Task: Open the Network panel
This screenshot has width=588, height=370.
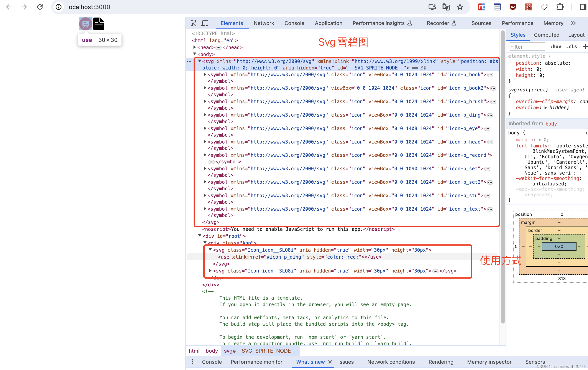Action: click(x=264, y=23)
